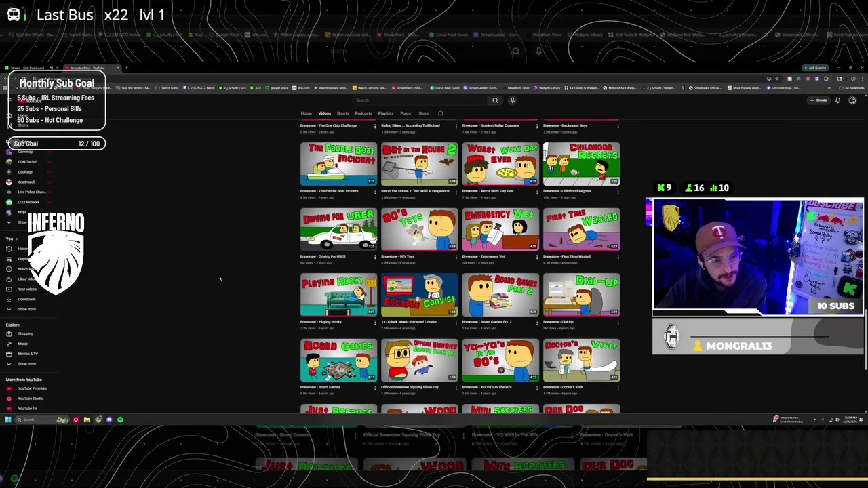Select the Videos channel tab
Image resolution: width=868 pixels, height=488 pixels.
(325, 113)
